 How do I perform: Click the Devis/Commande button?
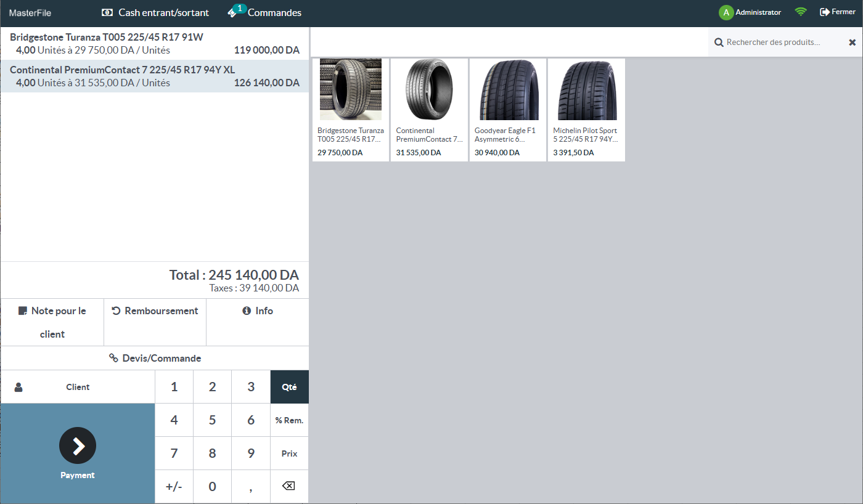(155, 358)
